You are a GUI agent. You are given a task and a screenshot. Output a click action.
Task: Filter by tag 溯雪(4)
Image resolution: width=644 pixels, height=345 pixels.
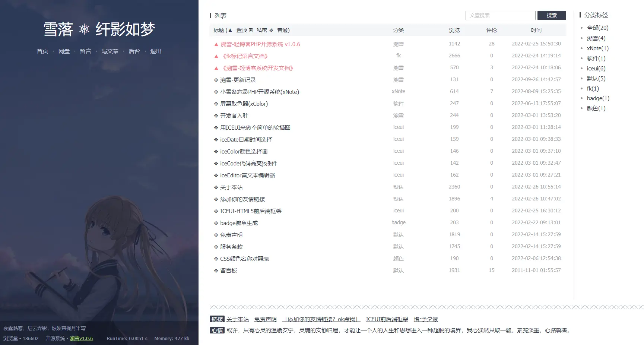[596, 38]
